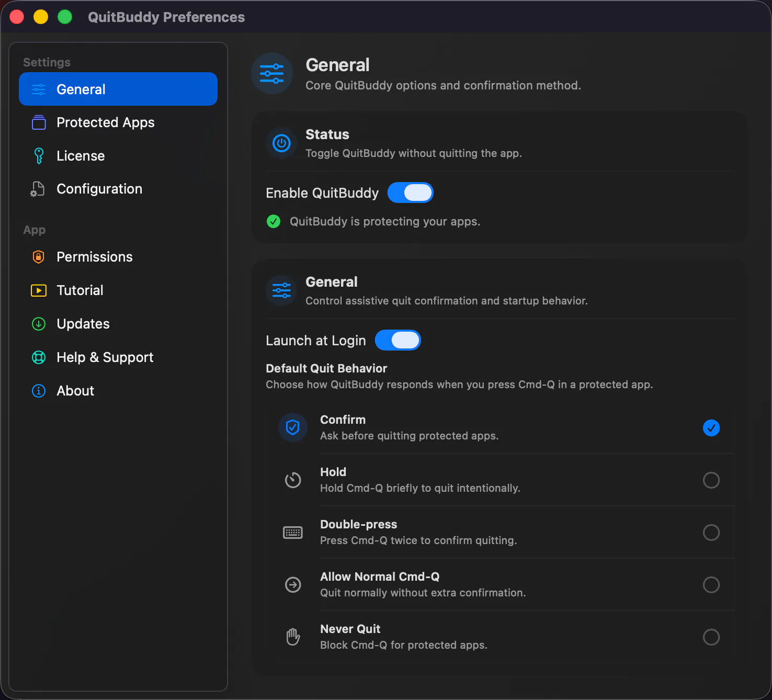Disable the Enable QuitBuddy switch
This screenshot has height=700, width=772.
411,193
